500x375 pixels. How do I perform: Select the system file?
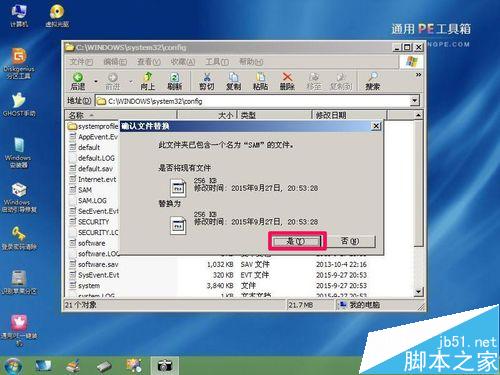[x=84, y=286]
